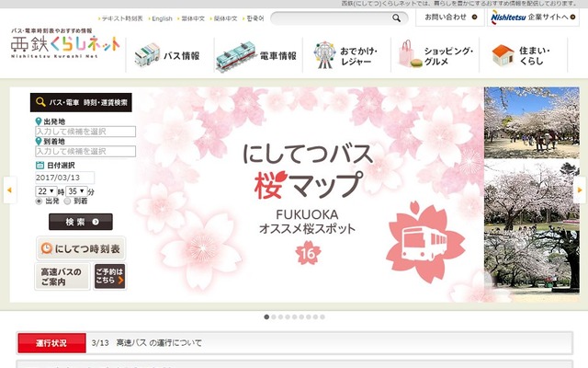This screenshot has height=368, width=588.
Task: Click the ご予約はこちら reservation button
Action: (x=109, y=276)
